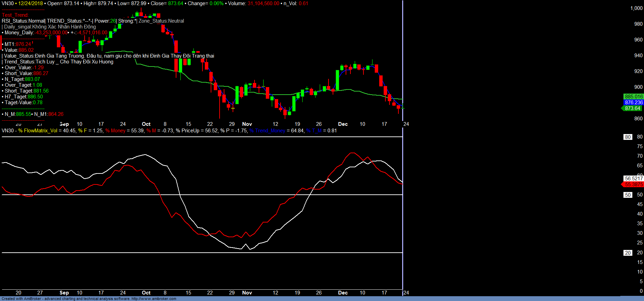Click the white 56.5217 indicator value label
Screen dimensions: 644x301
pyautogui.click(x=633, y=179)
